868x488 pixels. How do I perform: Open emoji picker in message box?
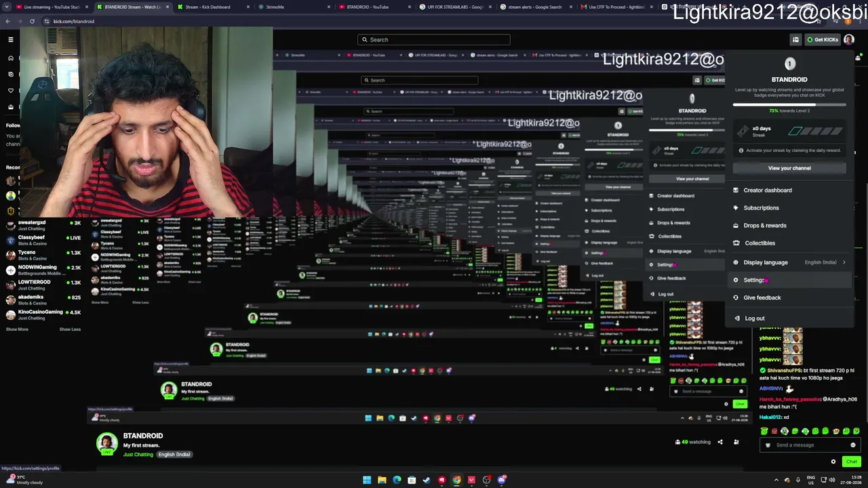pos(853,445)
